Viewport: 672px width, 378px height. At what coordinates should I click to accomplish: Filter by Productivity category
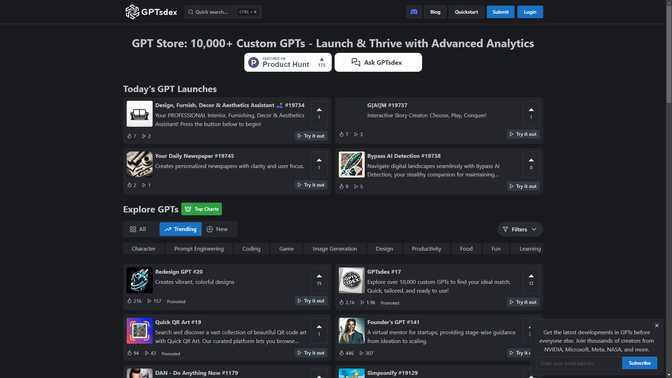tap(426, 249)
